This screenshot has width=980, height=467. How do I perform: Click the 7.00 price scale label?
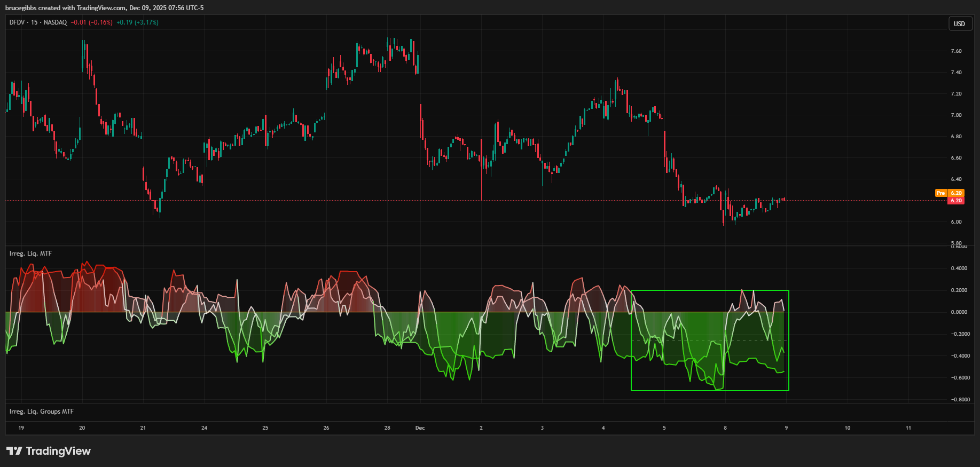click(956, 115)
